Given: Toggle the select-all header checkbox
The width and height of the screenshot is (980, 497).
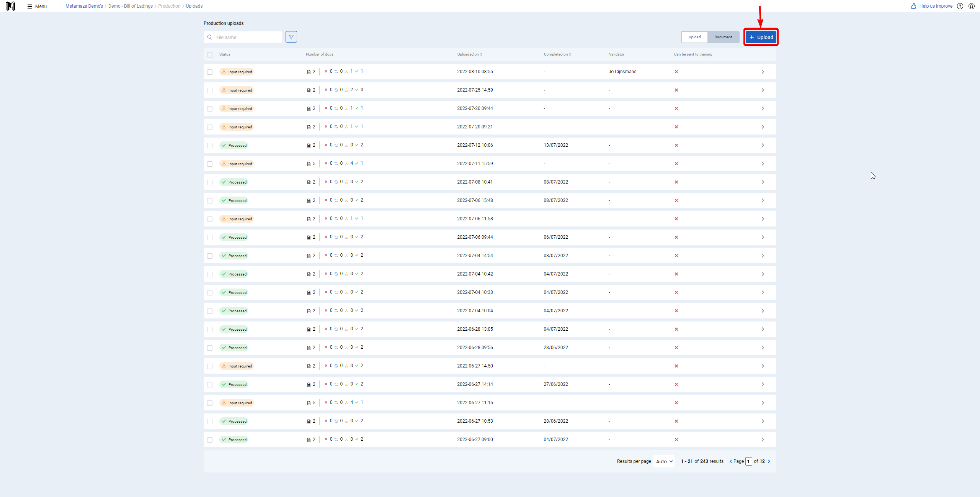Looking at the screenshot, I should pyautogui.click(x=210, y=55).
